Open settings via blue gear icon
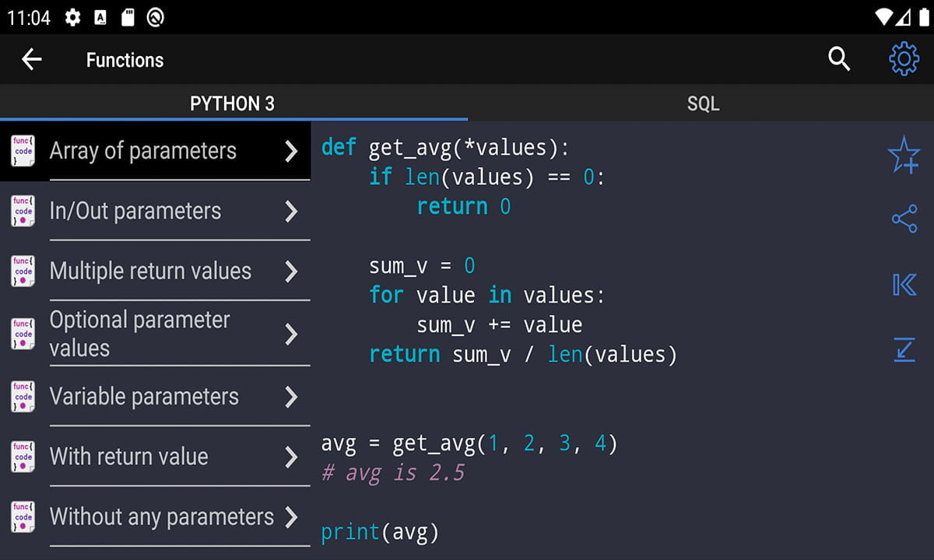The width and height of the screenshot is (934, 560). tap(904, 59)
